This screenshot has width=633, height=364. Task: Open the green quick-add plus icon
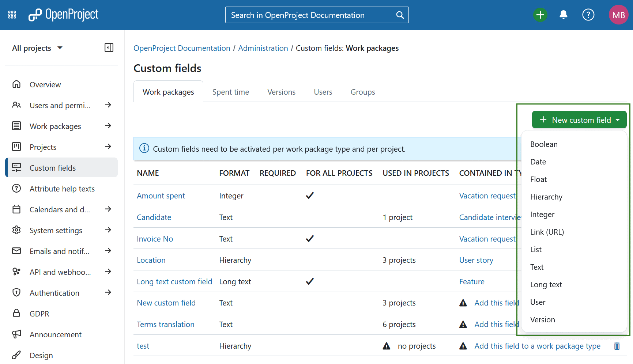tap(540, 15)
